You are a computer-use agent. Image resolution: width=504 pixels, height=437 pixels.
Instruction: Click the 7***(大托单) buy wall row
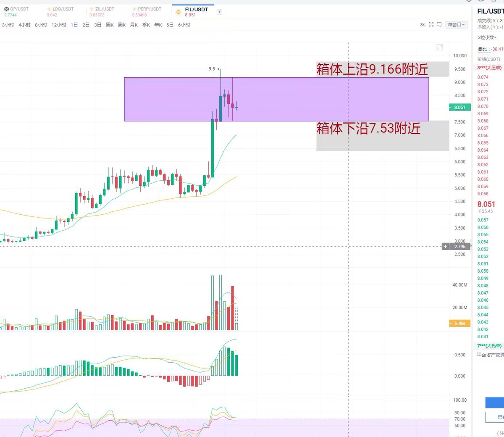click(489, 346)
